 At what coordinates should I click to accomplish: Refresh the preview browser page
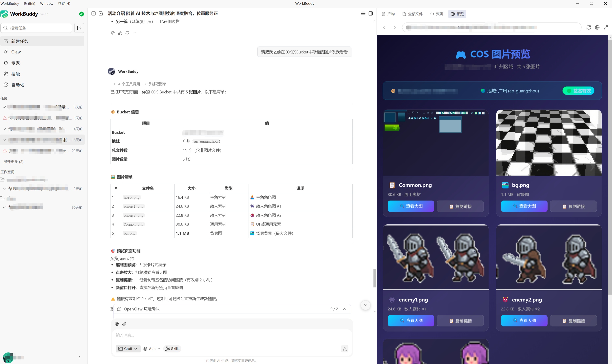click(588, 27)
